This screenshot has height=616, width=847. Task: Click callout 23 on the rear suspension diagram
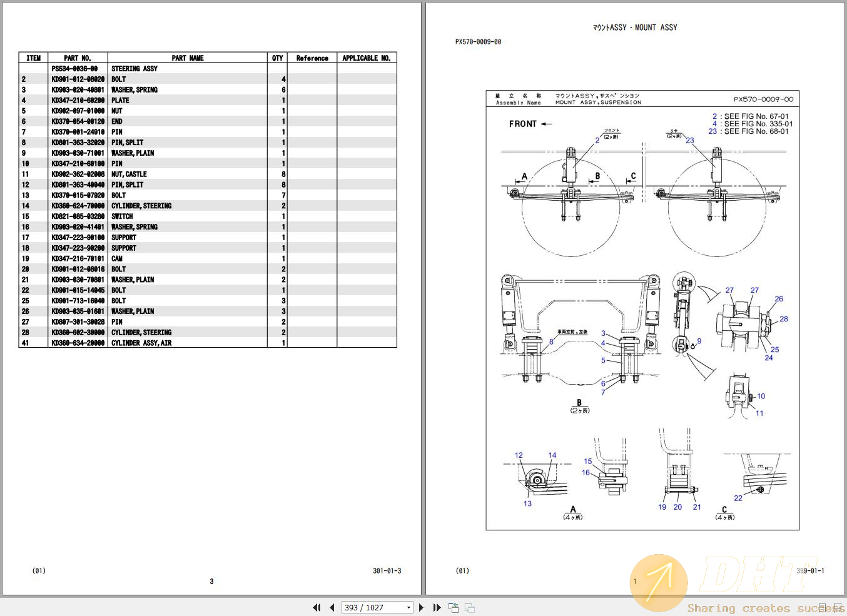[x=689, y=140]
